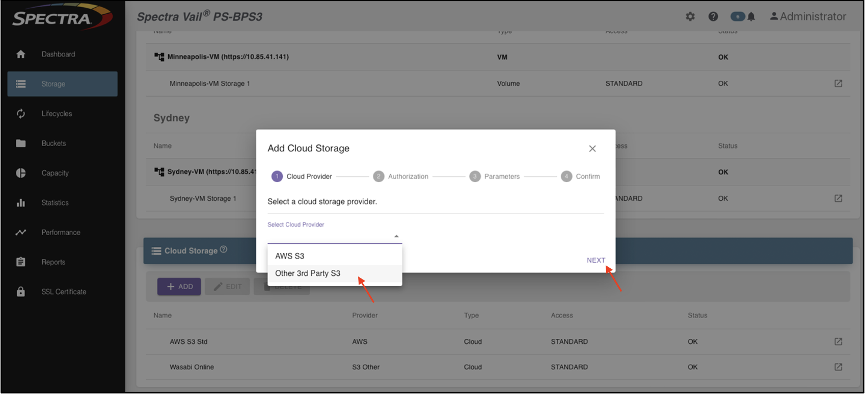
Task: Click the Buckets folder icon
Action: point(21,144)
